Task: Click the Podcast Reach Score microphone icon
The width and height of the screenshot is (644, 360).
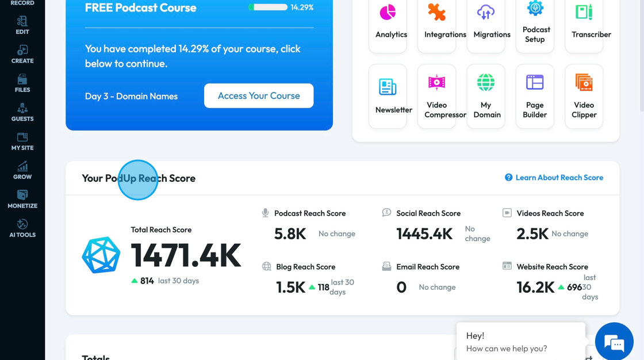Action: [x=265, y=213]
